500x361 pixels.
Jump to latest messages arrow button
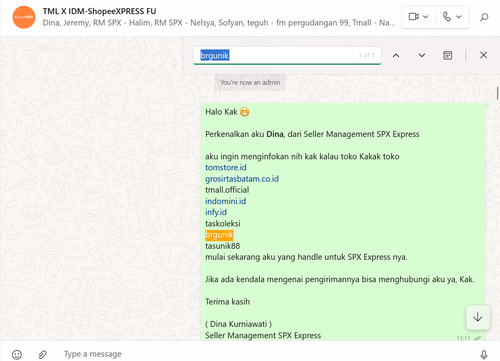tap(477, 317)
